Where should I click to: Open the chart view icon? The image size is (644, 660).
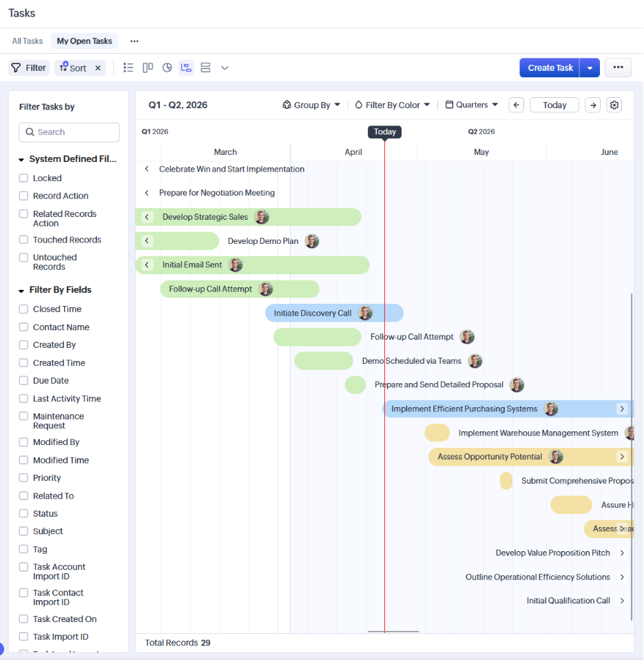[167, 68]
